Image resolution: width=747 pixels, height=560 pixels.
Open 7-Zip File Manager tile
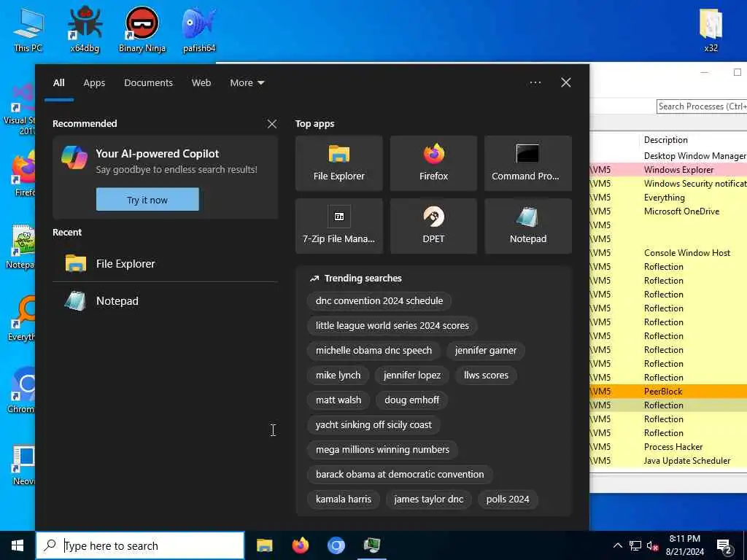[338, 226]
